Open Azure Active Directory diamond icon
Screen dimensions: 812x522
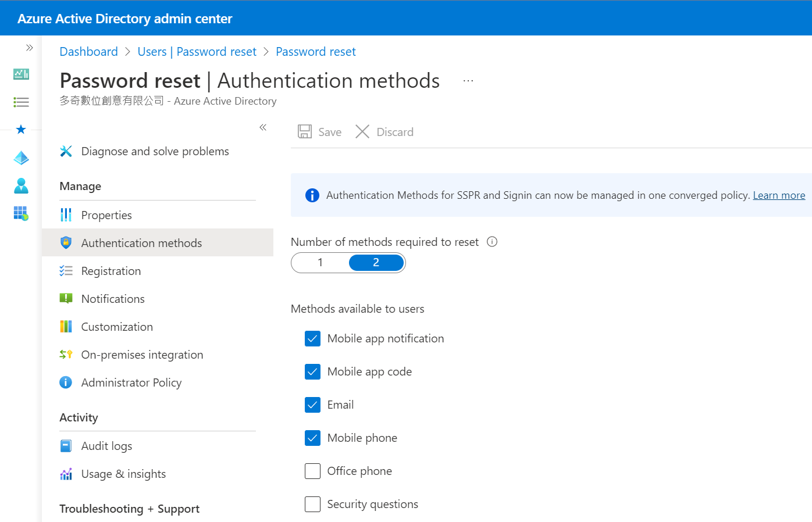click(21, 158)
